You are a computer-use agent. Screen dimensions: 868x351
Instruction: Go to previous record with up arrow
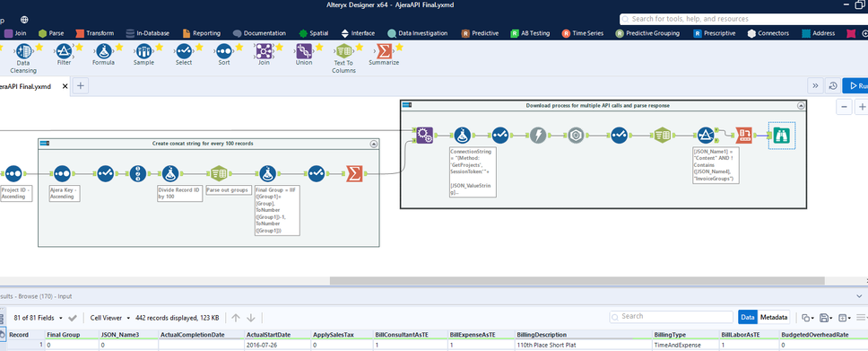coord(236,318)
